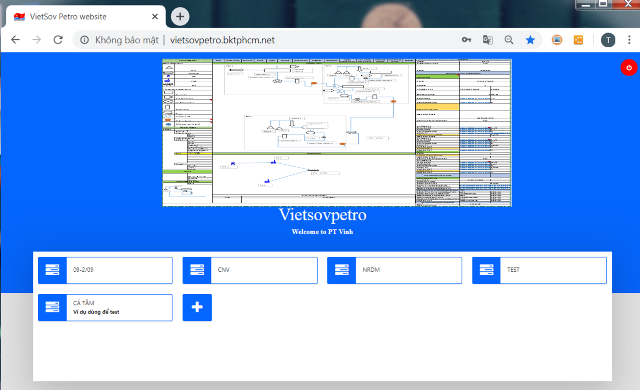The height and width of the screenshot is (390, 640).
Task: Bookmark page using the star icon
Action: click(530, 40)
